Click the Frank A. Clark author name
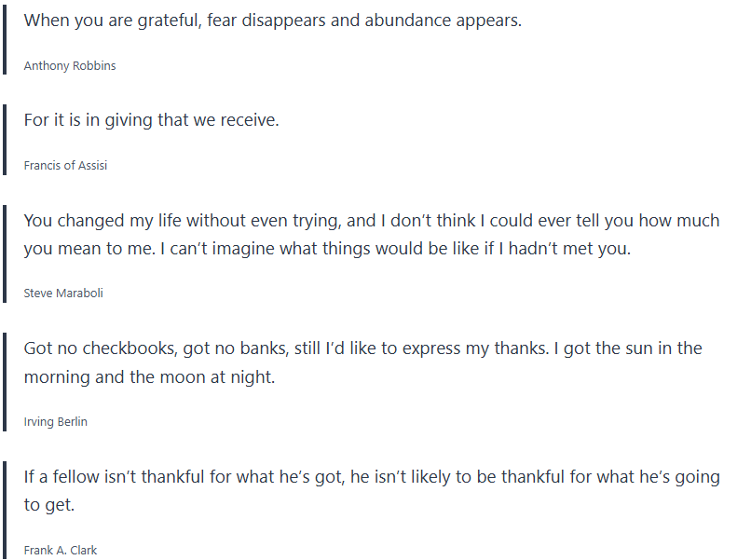Image resolution: width=751 pixels, height=560 pixels. pyautogui.click(x=61, y=550)
